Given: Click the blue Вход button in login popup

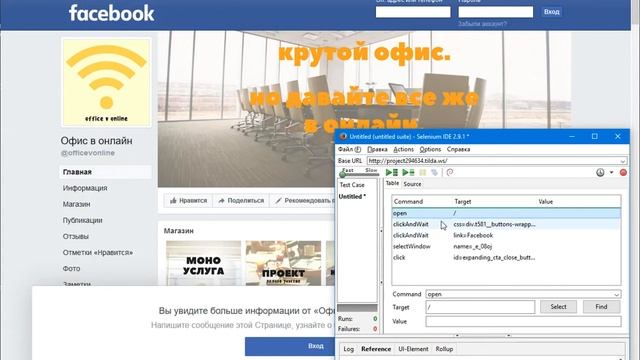Looking at the screenshot, I should point(290,346).
